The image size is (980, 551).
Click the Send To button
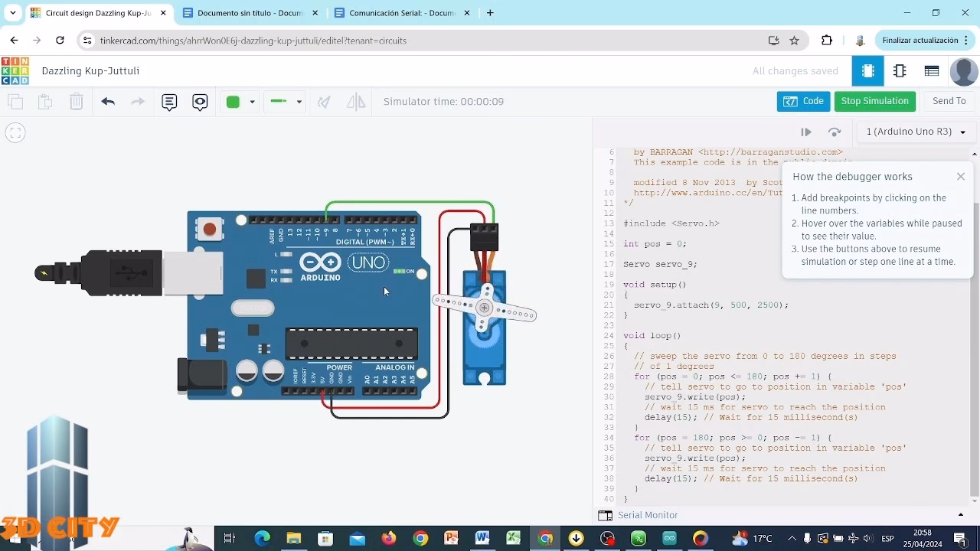tap(949, 100)
